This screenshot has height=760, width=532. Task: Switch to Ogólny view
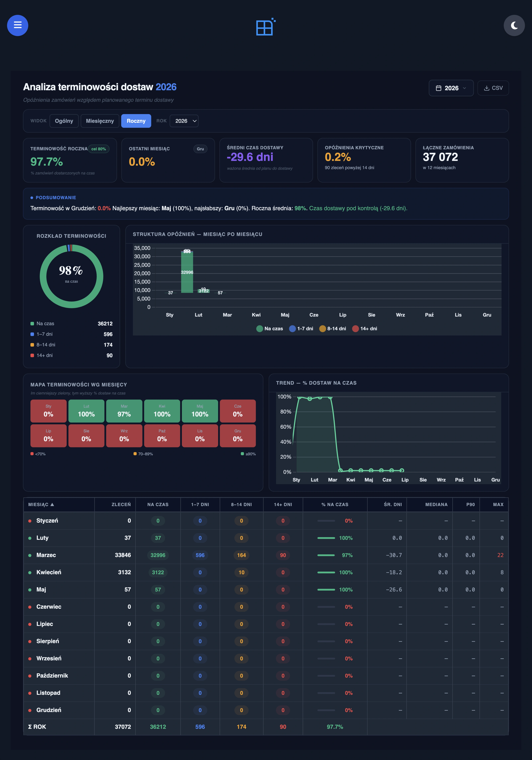64,121
